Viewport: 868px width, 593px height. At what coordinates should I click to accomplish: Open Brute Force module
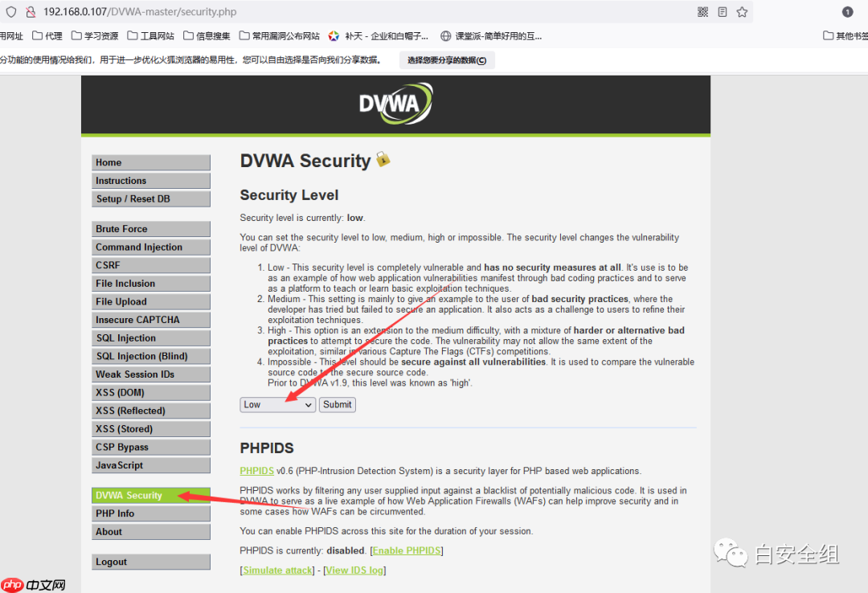click(x=151, y=229)
